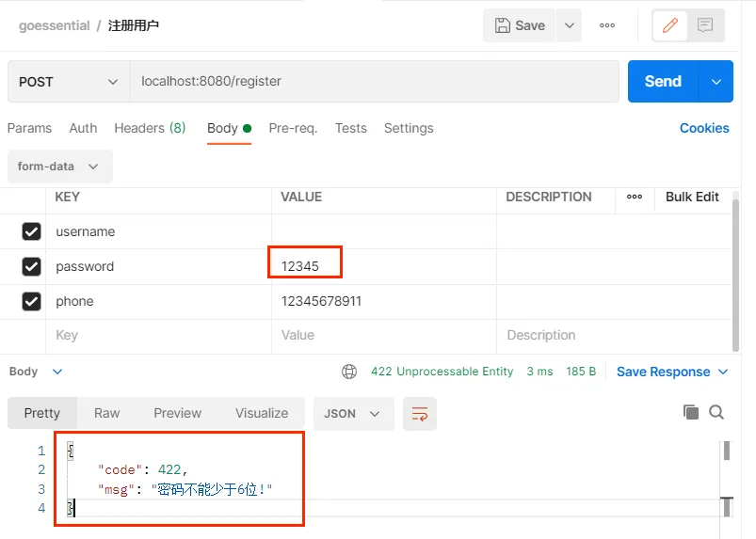The image size is (756, 539).
Task: Select the Visualize response view
Action: click(x=262, y=413)
